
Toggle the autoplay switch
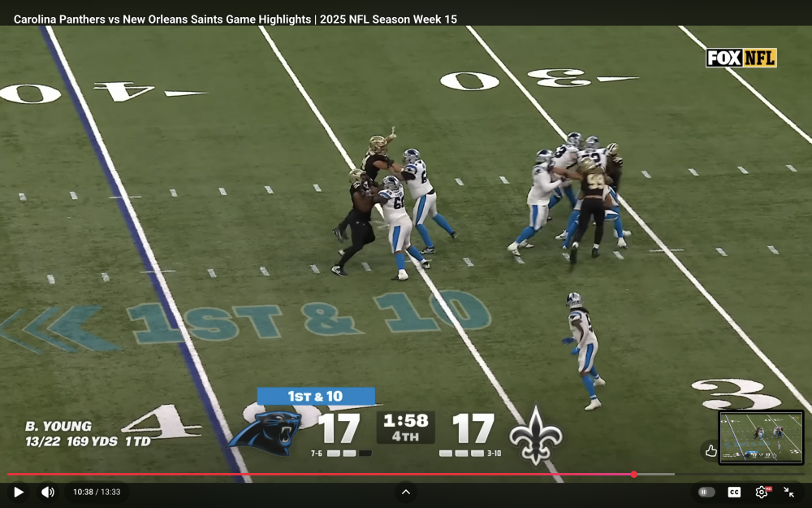tap(706, 492)
